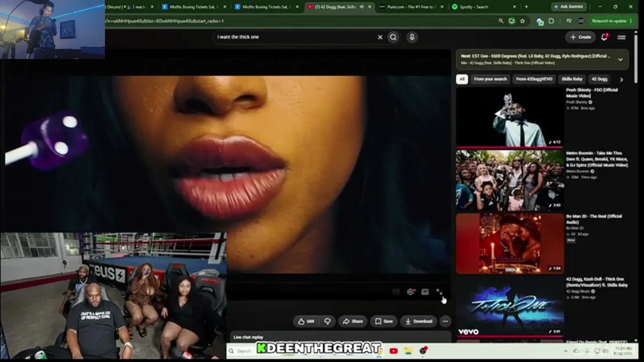Open Pooh Shiesty FDO video thumbnail

(510, 117)
